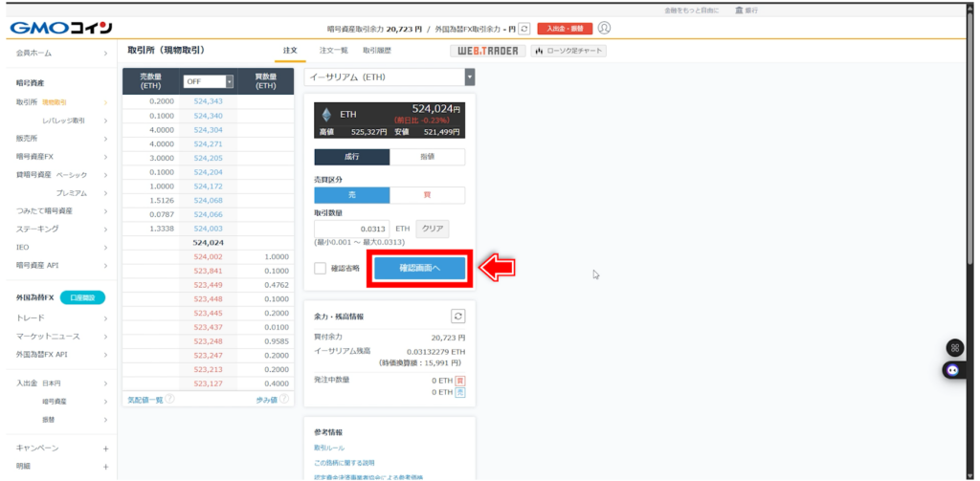Click the red 買 badge under 発注中数量
Screen dimensions: 980x481
pyautogui.click(x=460, y=380)
